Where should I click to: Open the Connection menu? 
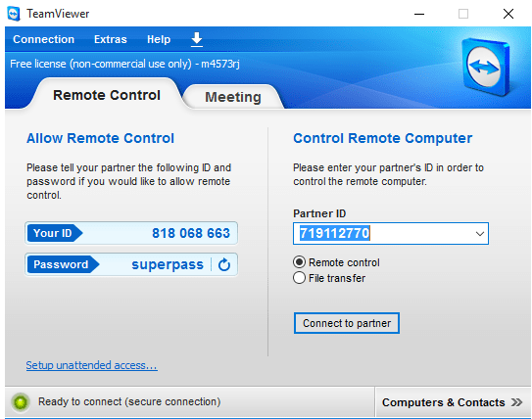(x=43, y=39)
